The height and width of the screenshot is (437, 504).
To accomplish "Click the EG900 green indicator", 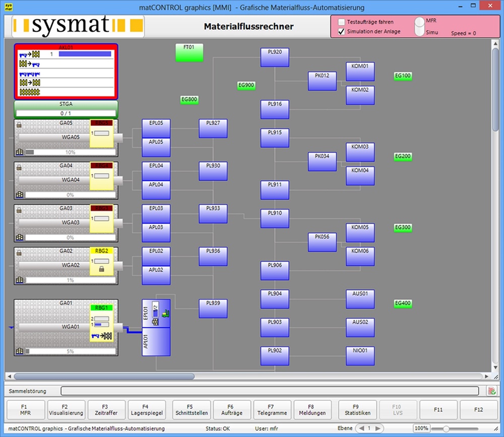I will click(246, 86).
